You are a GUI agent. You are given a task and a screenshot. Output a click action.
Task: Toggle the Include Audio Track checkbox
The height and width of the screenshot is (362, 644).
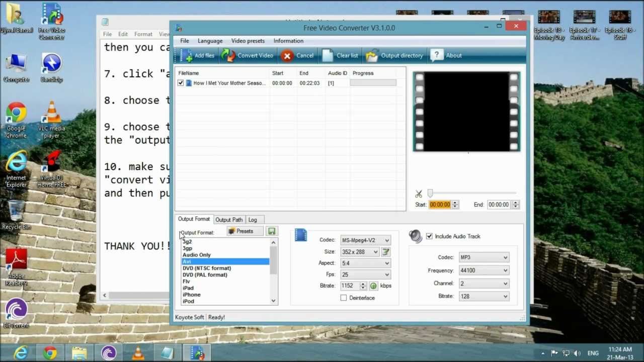429,236
